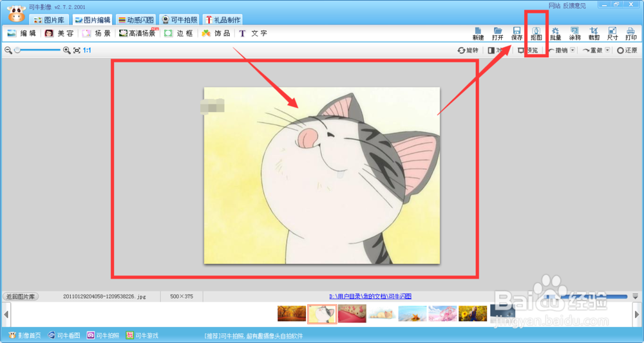The height and width of the screenshot is (343, 644).
Task: Click the cow logo icon at top left
Action: click(17, 14)
